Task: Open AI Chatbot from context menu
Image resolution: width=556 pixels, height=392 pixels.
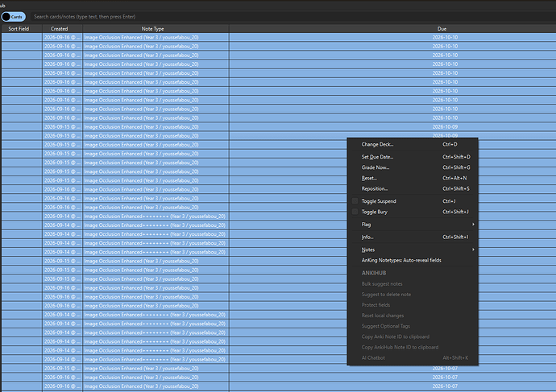Action: click(x=413, y=358)
